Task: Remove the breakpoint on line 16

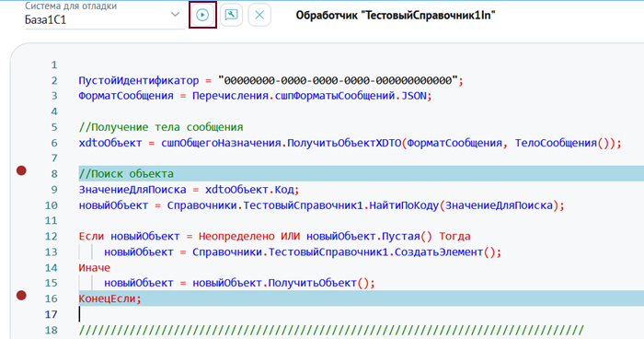Action: point(21,295)
